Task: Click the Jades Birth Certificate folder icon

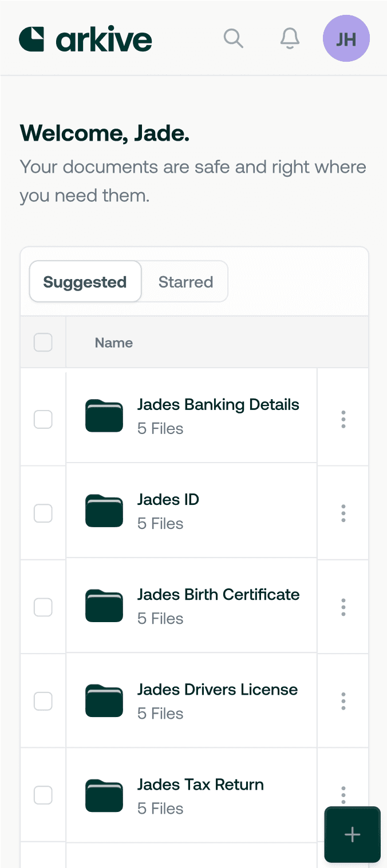Action: coord(104,606)
